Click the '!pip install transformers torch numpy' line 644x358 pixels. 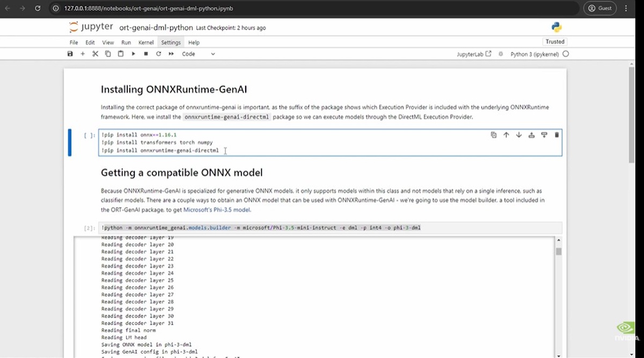click(157, 143)
